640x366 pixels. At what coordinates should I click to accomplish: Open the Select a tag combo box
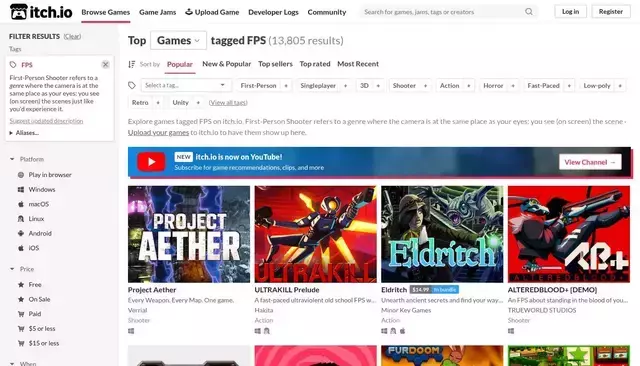click(186, 85)
